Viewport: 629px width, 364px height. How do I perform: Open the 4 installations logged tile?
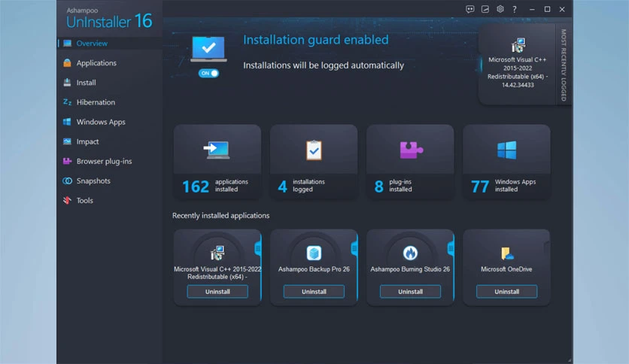(314, 162)
